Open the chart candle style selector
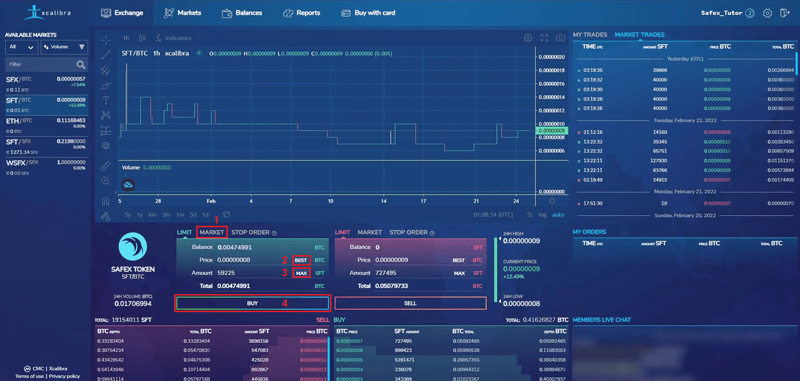 (x=142, y=38)
